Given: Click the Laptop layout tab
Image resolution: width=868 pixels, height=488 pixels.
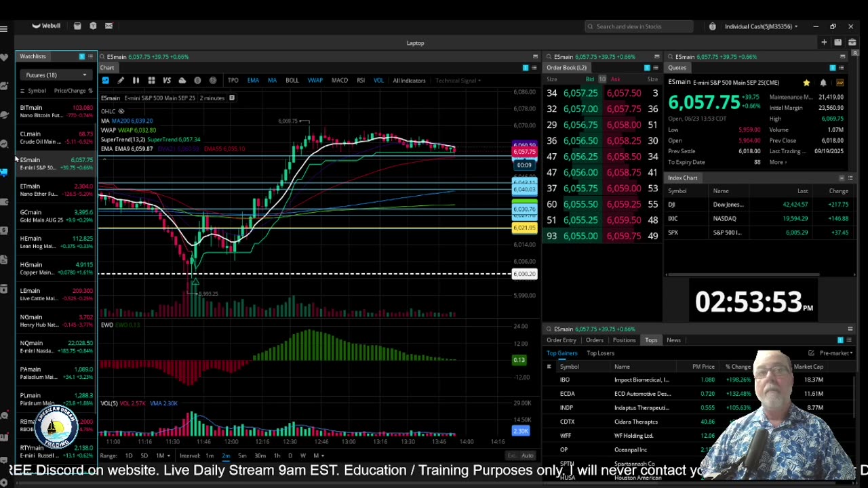Looking at the screenshot, I should tap(415, 43).
